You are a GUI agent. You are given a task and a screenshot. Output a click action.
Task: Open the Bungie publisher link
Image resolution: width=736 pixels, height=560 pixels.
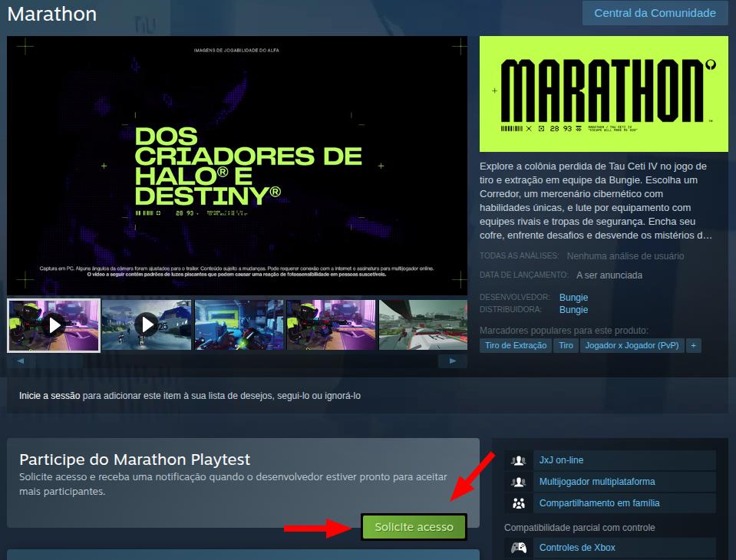[x=573, y=310]
